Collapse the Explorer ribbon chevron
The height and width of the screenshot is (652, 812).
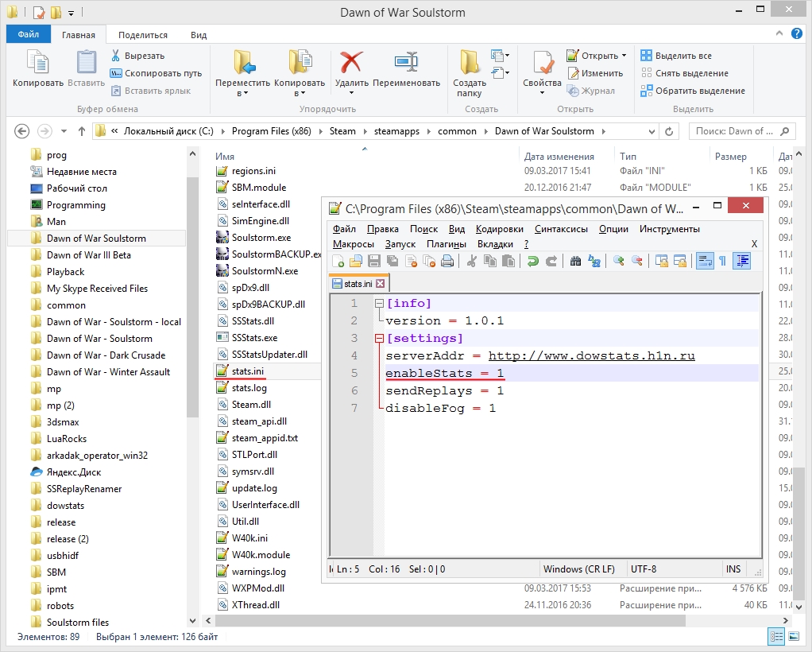pyautogui.click(x=779, y=33)
